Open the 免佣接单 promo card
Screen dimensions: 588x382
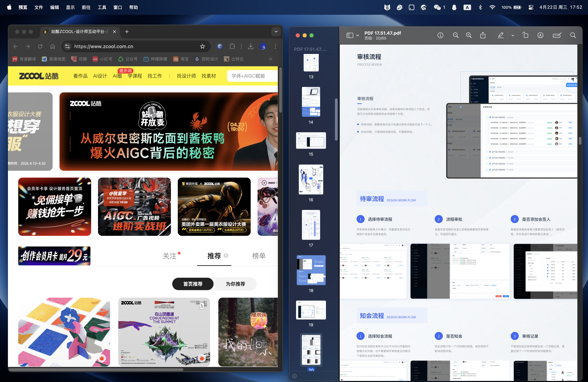tap(55, 207)
